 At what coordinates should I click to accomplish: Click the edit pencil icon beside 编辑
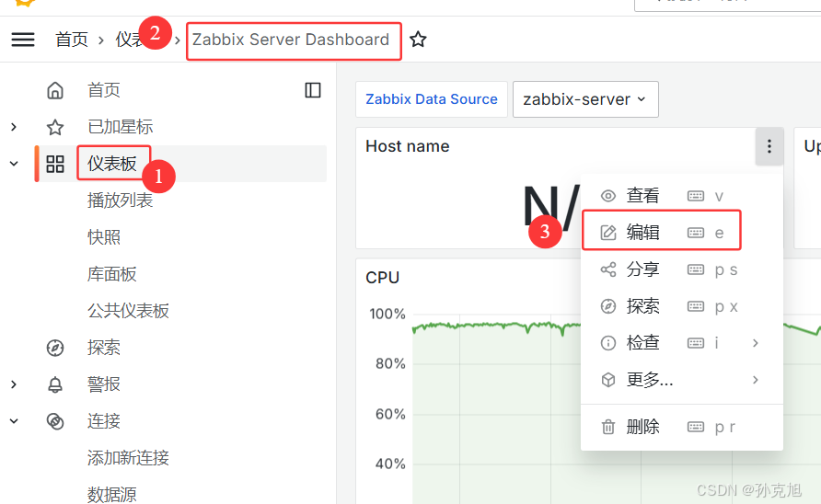tap(607, 233)
